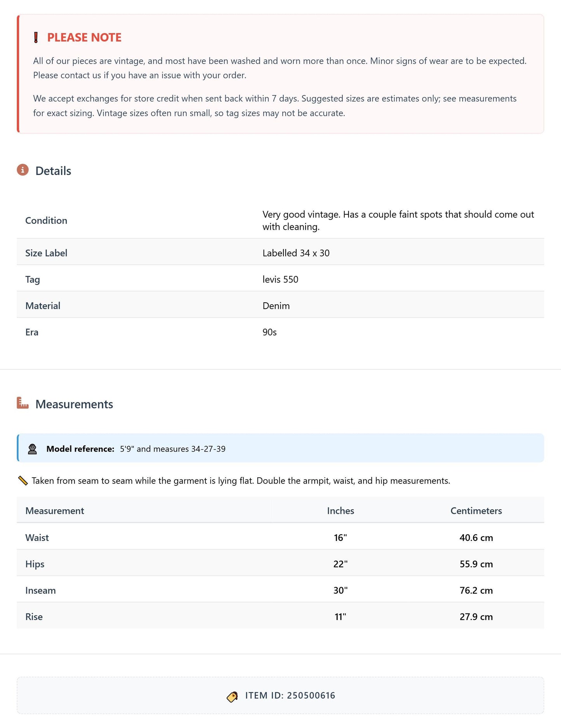Click the Rise 11" value

click(340, 617)
